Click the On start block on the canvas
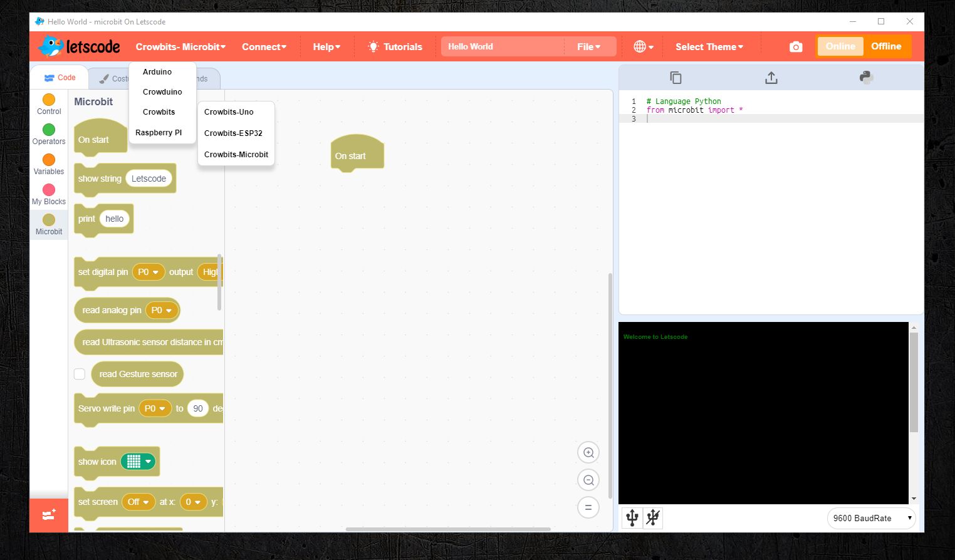 click(357, 153)
